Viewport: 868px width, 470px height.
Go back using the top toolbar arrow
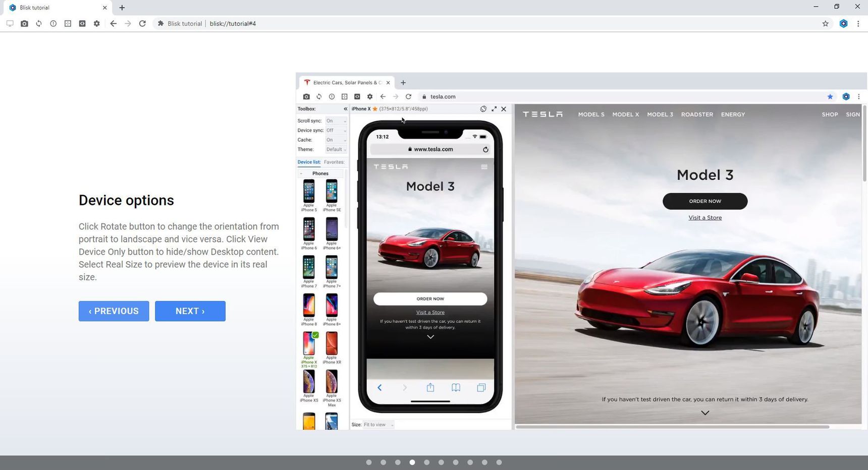(x=113, y=24)
